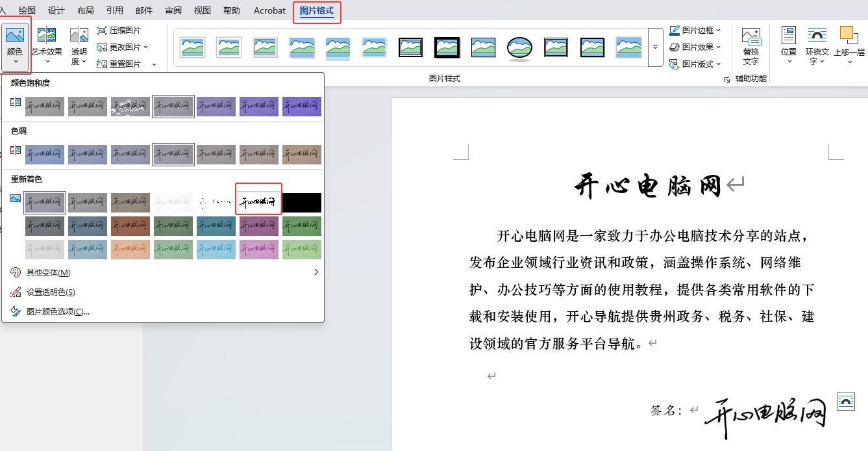
Task: Switch to the 图片格式 tab
Action: pyautogui.click(x=316, y=11)
